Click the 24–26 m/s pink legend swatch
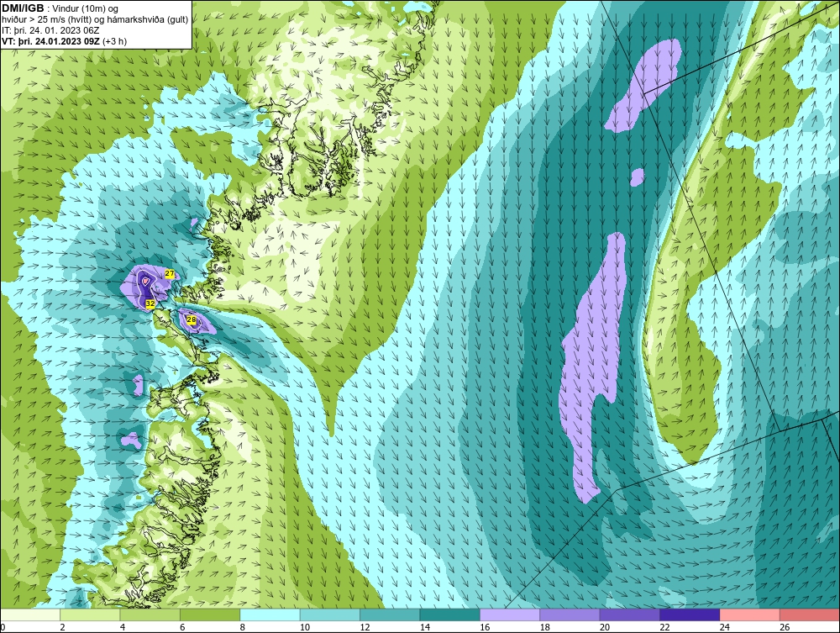The height and width of the screenshot is (633, 840). (x=750, y=615)
